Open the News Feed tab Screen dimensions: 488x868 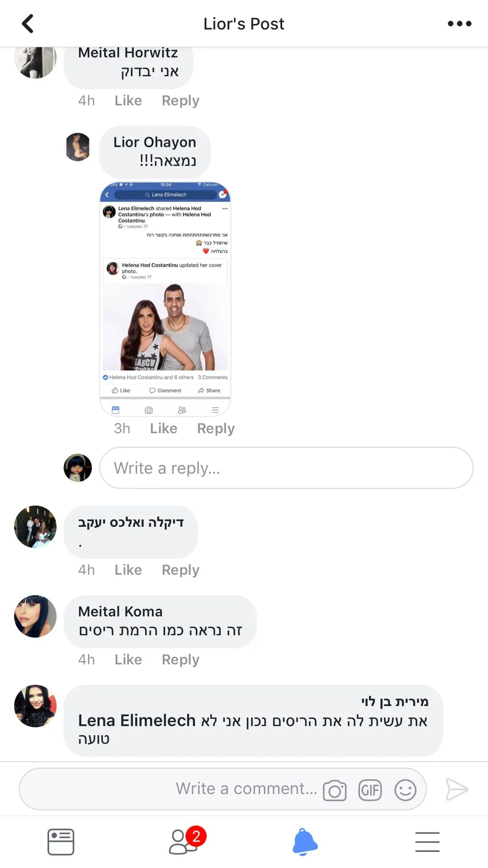pyautogui.click(x=61, y=842)
